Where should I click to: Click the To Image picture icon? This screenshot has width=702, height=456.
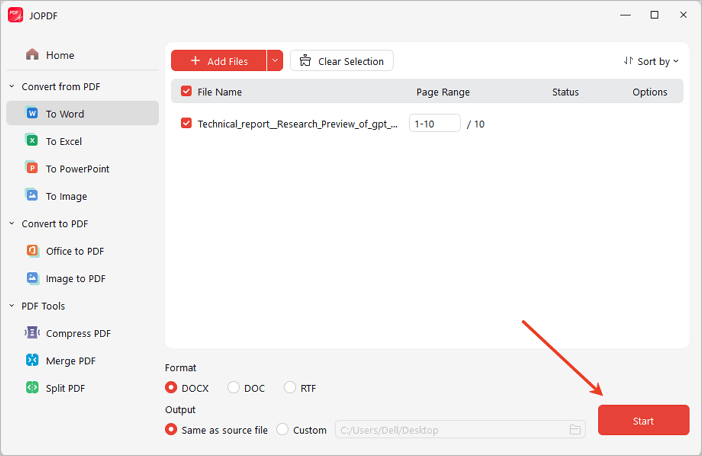(32, 195)
